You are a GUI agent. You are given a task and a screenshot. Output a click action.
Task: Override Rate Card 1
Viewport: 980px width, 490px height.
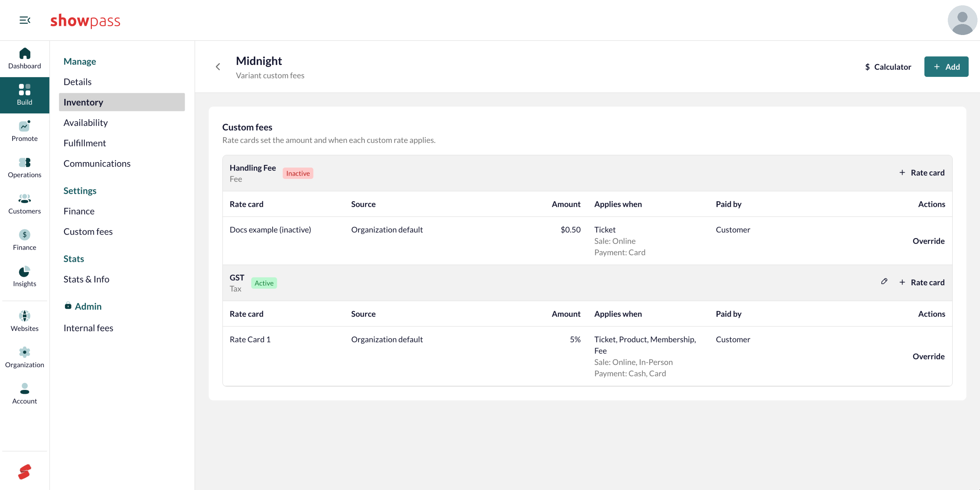tap(928, 357)
